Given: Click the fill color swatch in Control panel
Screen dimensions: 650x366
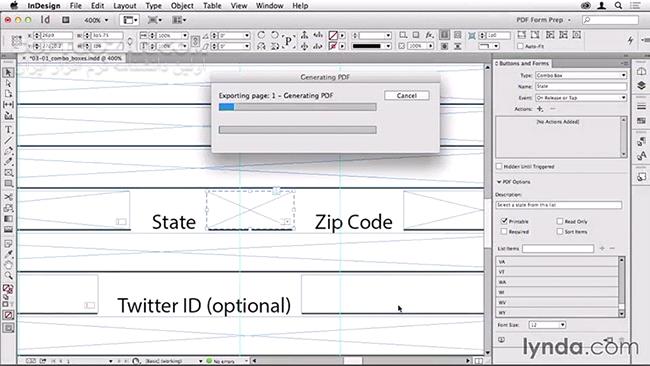Looking at the screenshot, I should coord(333,35).
